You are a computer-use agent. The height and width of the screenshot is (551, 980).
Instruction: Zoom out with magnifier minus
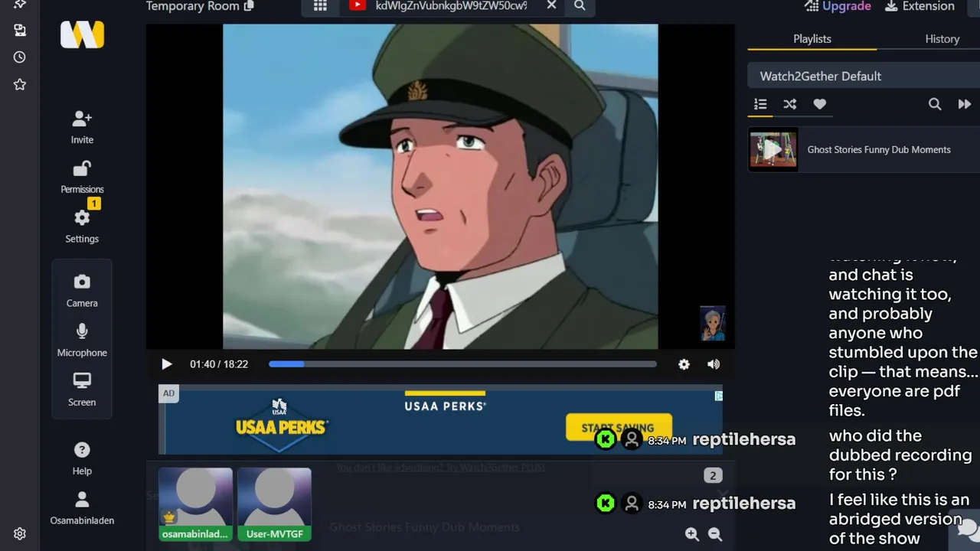coord(715,534)
